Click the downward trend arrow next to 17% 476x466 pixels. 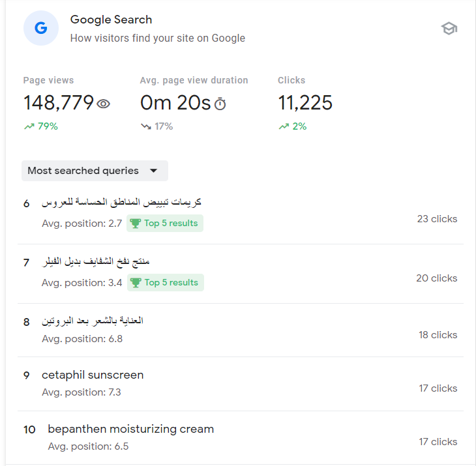click(145, 126)
